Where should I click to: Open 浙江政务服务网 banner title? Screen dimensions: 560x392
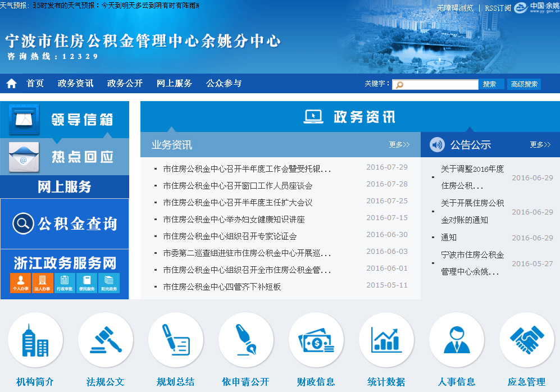click(x=65, y=263)
